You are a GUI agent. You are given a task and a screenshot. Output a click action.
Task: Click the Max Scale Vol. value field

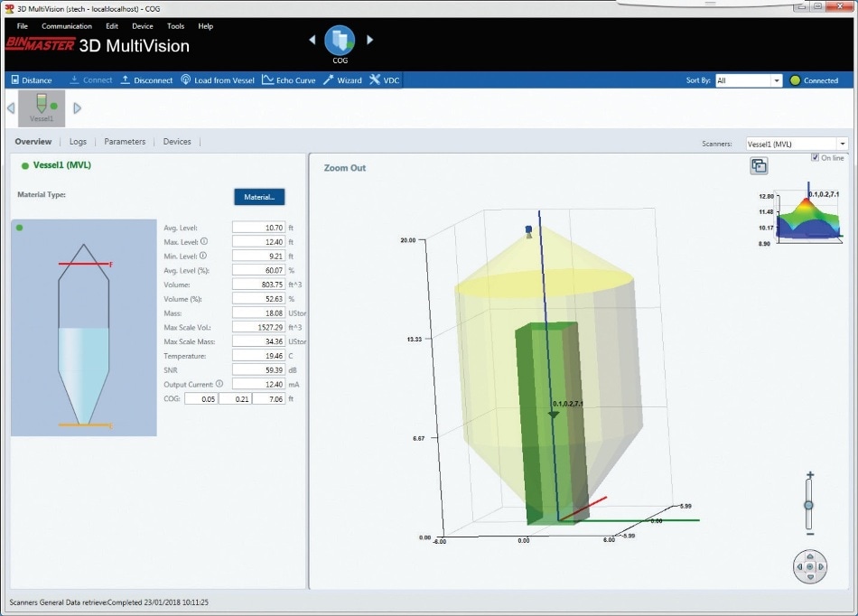click(x=259, y=327)
